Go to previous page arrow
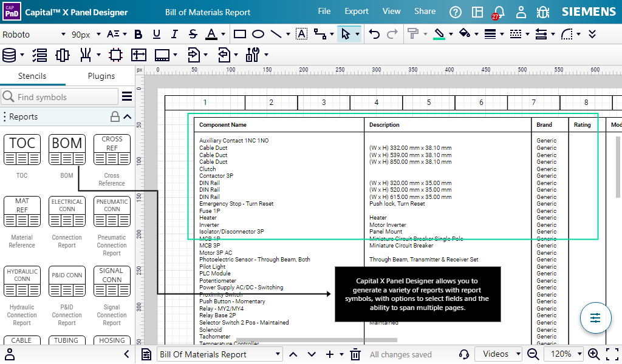 pyautogui.click(x=293, y=354)
